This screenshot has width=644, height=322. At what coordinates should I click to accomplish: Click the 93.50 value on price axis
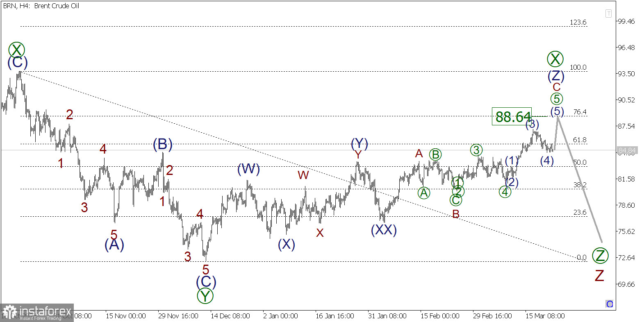[x=626, y=74]
